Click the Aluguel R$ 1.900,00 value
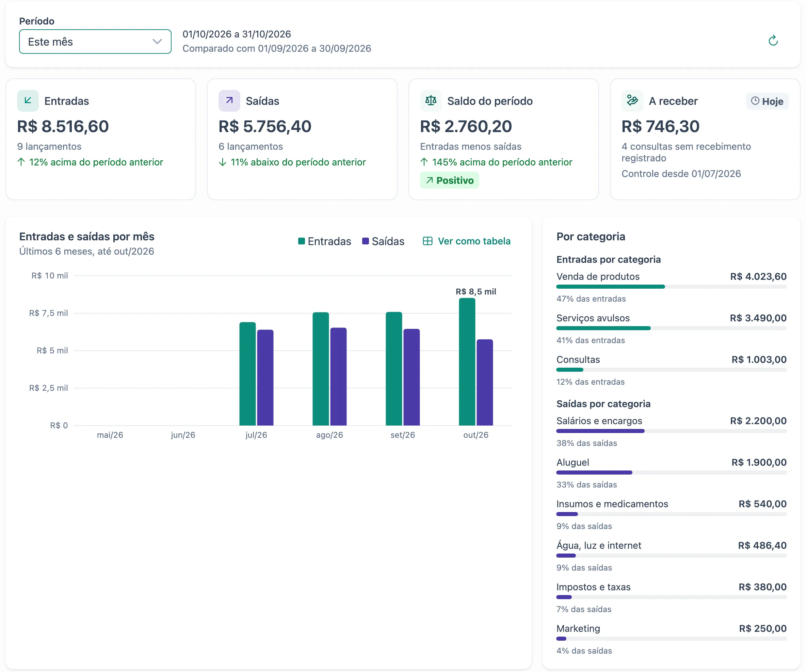806x672 pixels. tap(759, 462)
